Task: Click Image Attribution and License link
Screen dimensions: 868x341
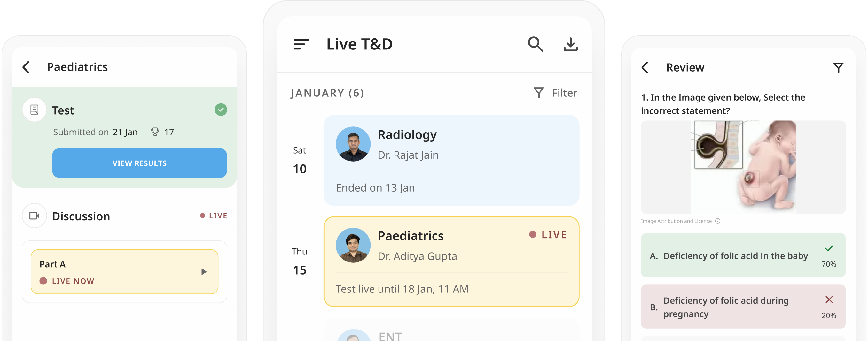Action: [x=676, y=221]
